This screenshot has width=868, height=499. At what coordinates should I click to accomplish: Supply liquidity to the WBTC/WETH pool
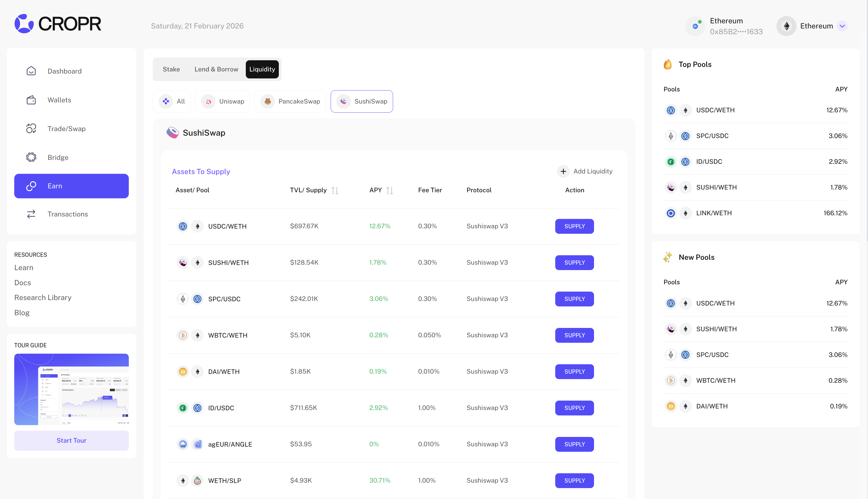[x=574, y=335]
